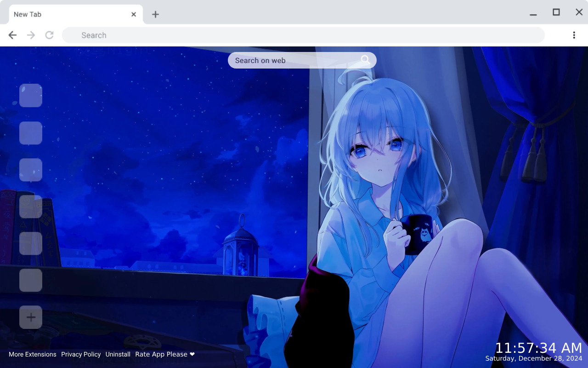588x368 pixels.
Task: Open the Chrome three-dot menu
Action: 573,35
